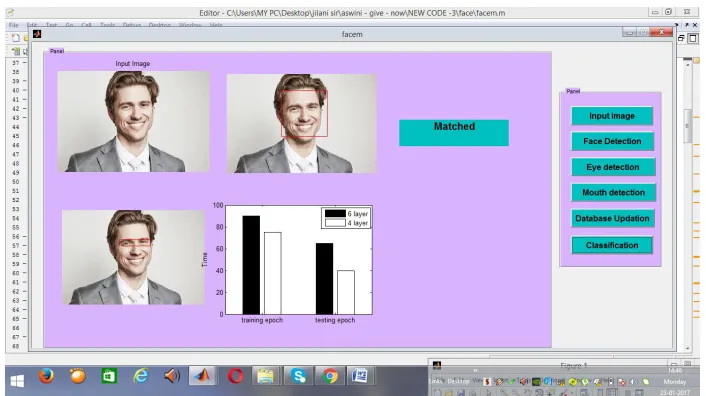Click the Figure 1 window title
This screenshot has height=396, width=706.
click(x=574, y=366)
